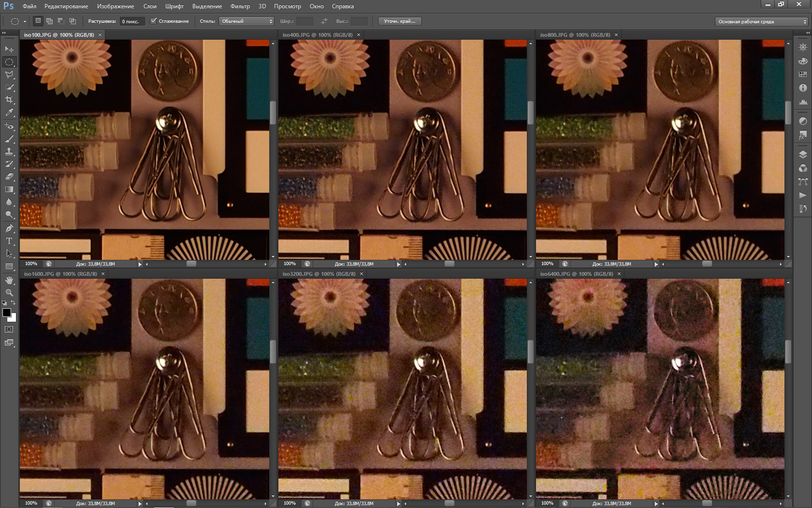Select the Horizontal Type tool
This screenshot has width=812, height=508.
pyautogui.click(x=9, y=240)
